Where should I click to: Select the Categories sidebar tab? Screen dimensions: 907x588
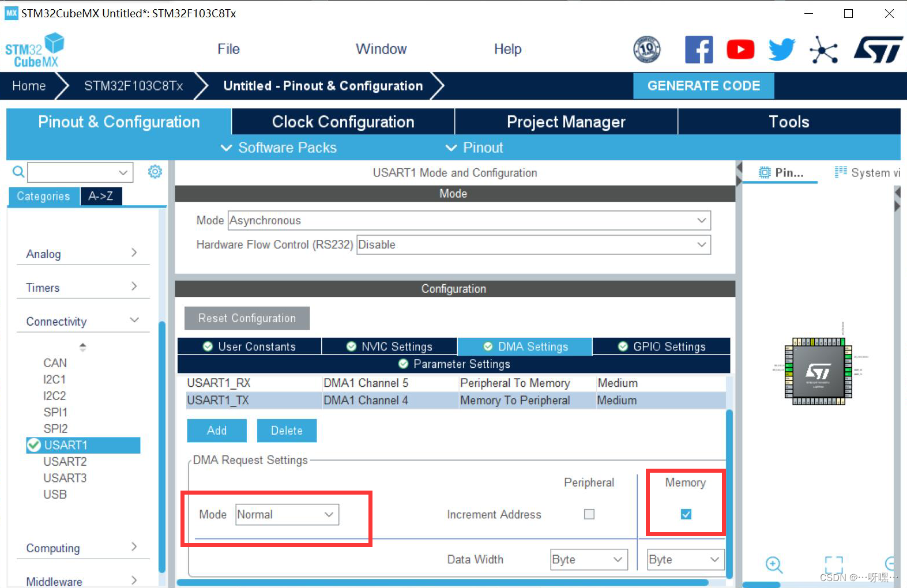coord(44,197)
